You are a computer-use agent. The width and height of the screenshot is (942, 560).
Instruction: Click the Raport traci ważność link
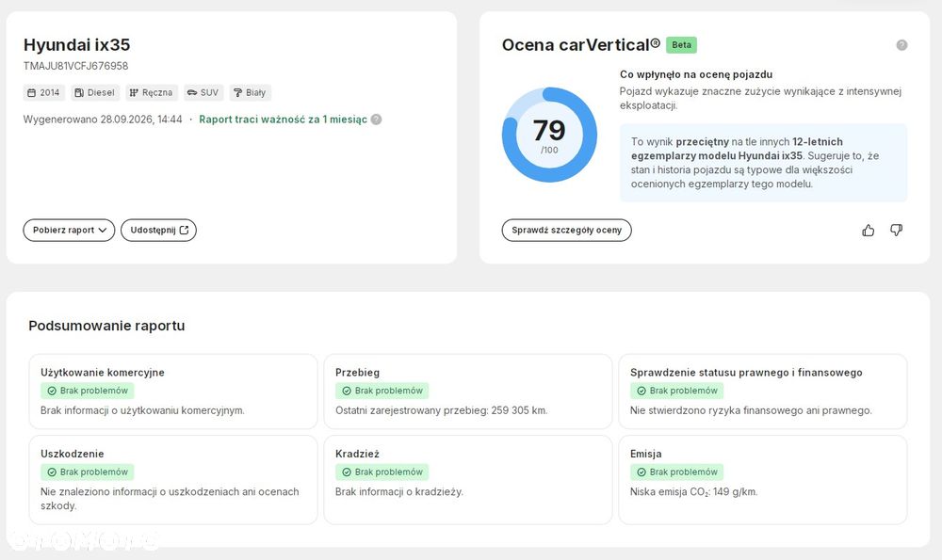pos(283,120)
